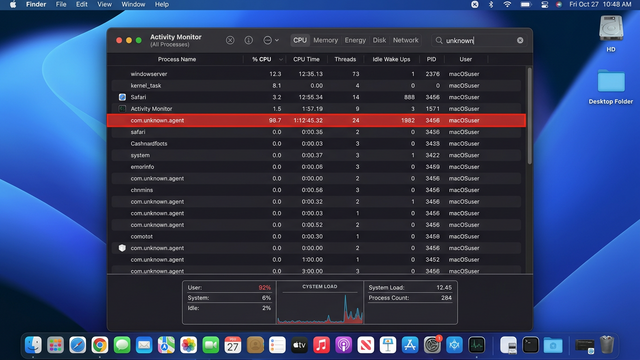Screen dimensions: 640x360
Task: Sort by the PID column header
Action: pos(431,59)
